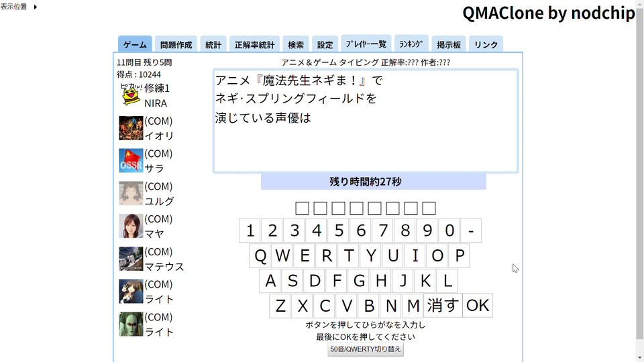
Task: Switch to the ゲーム tab
Action: [x=135, y=44]
